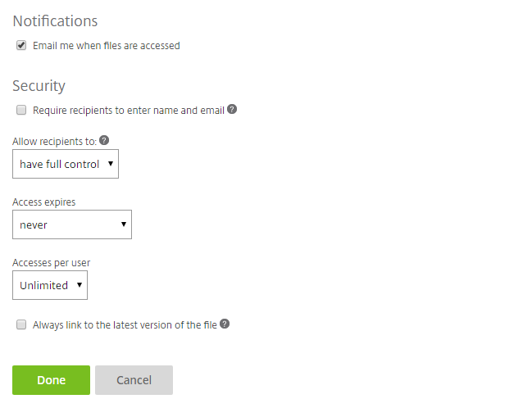Click help icon after latest version option
This screenshot has width=532, height=408.
(225, 324)
